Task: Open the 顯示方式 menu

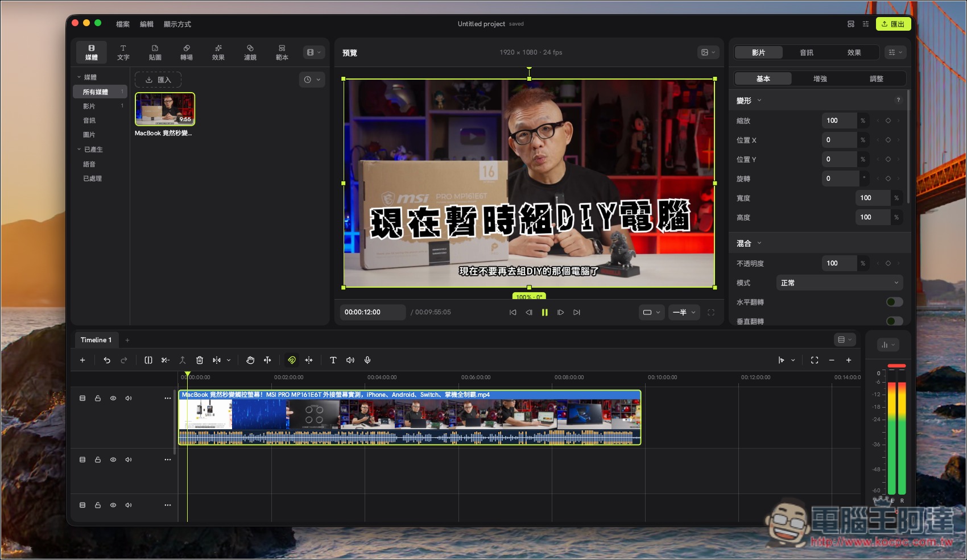Action: point(177,24)
